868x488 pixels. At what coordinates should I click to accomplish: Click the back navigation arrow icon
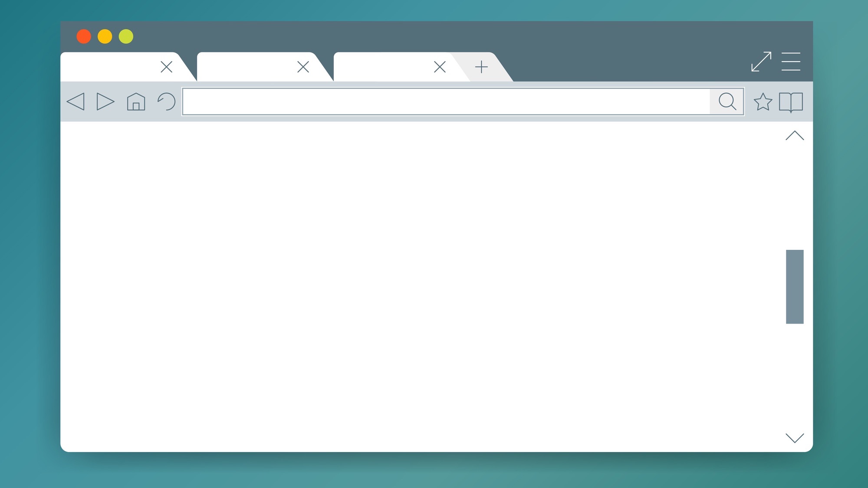76,102
